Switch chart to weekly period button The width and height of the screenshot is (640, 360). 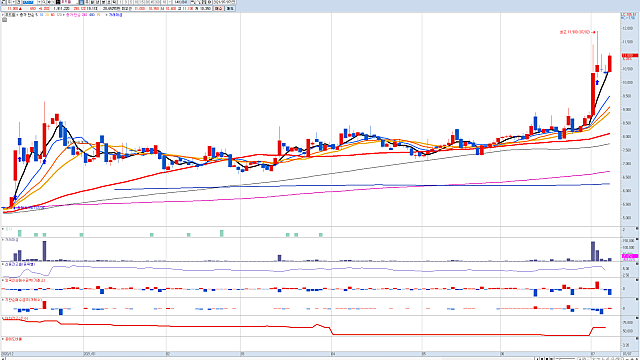(87, 2)
